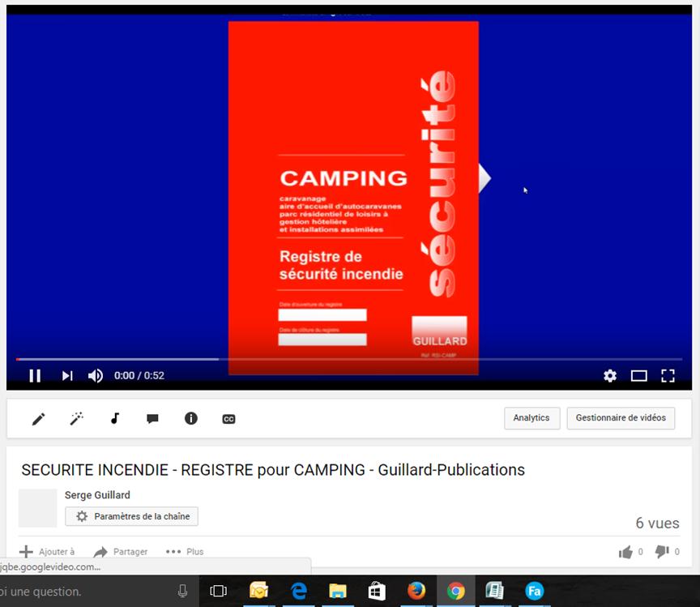Open the player settings gear
The width and height of the screenshot is (700, 607).
point(610,376)
